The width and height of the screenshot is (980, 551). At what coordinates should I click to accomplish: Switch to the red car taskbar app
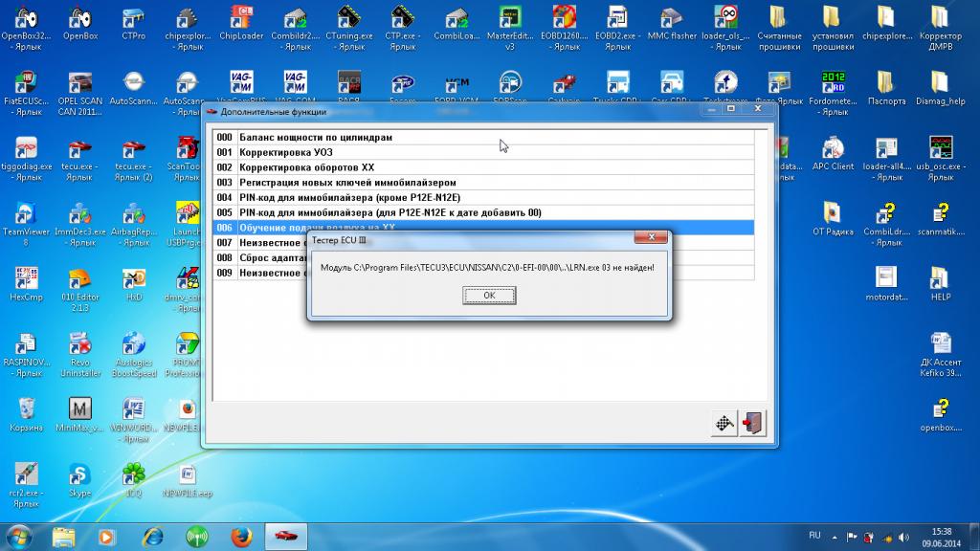pyautogui.click(x=283, y=534)
